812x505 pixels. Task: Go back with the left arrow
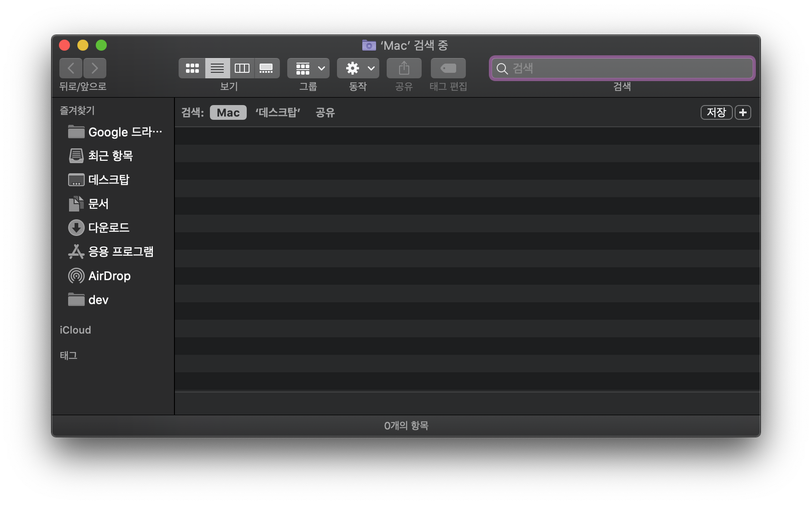point(71,68)
